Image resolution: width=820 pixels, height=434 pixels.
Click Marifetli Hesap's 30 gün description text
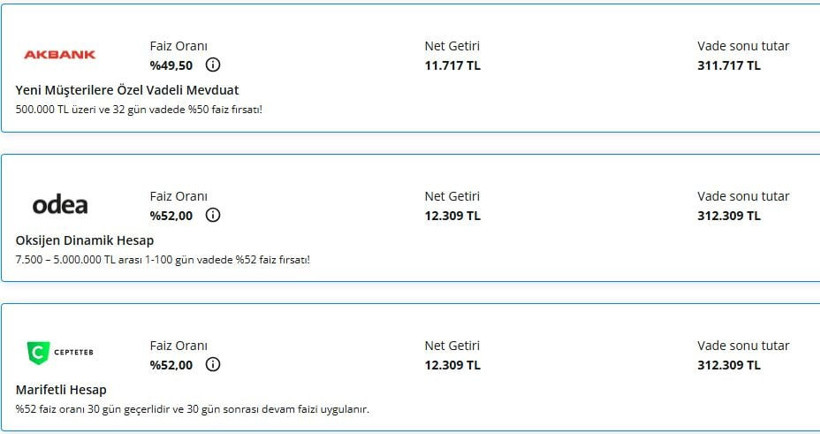click(192, 409)
